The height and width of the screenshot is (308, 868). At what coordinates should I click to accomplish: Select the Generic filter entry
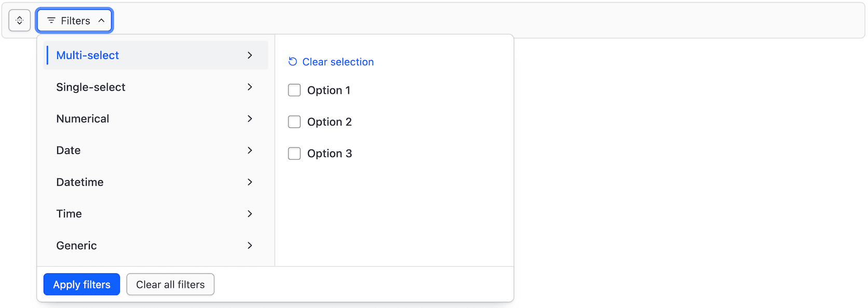(130, 245)
